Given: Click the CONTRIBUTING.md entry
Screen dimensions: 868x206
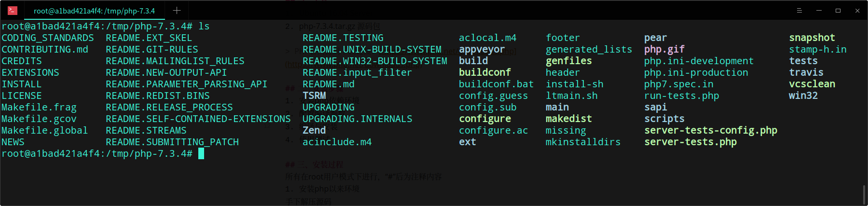Looking at the screenshot, I should click(x=44, y=49).
